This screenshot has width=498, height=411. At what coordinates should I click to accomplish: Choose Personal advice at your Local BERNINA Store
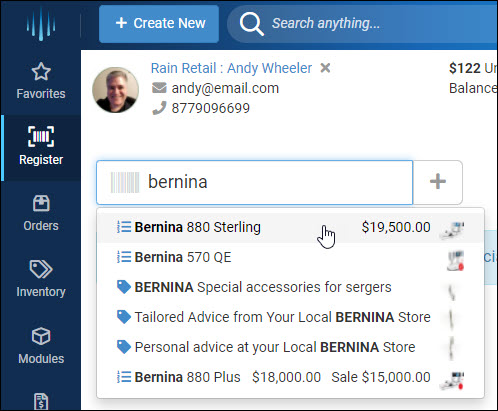point(290,347)
